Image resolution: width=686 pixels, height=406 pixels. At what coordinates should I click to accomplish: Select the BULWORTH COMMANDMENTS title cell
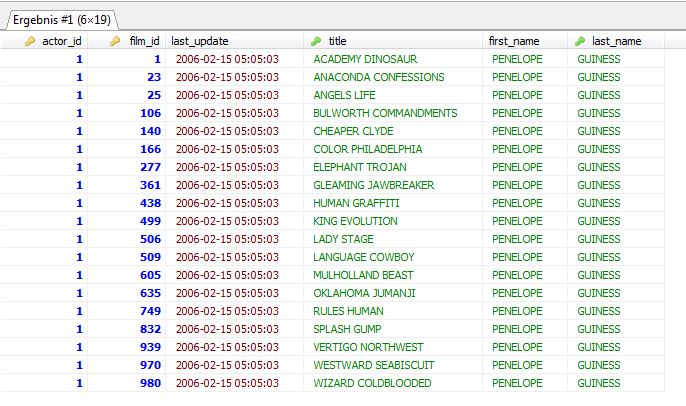385,113
